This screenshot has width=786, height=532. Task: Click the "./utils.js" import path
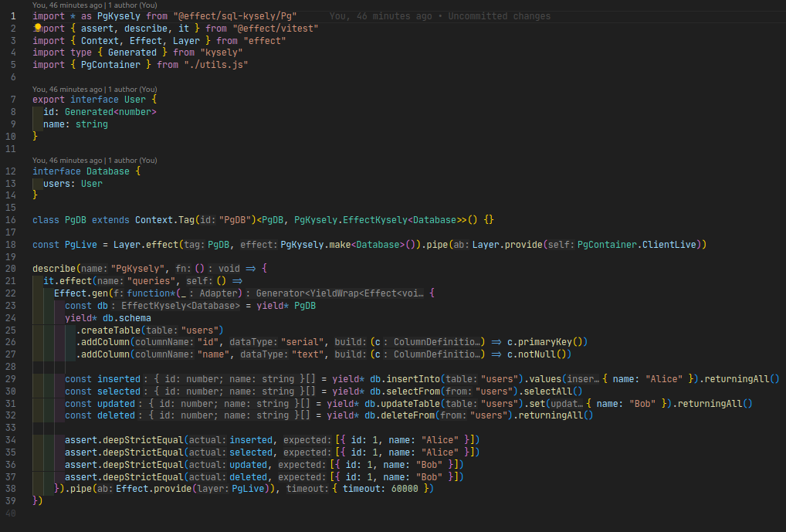pos(215,65)
